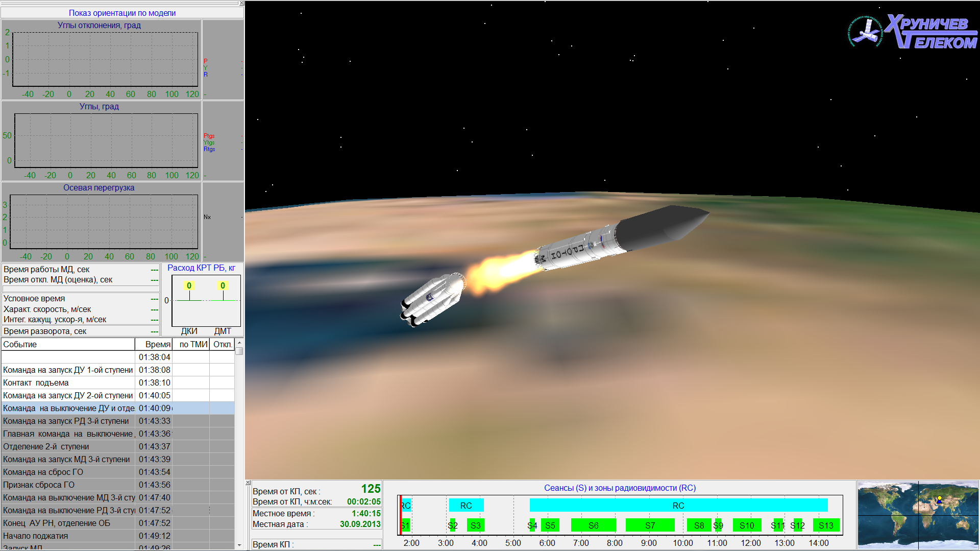This screenshot has height=551, width=980.
Task: Click session S6 on the timeline
Action: [x=593, y=525]
